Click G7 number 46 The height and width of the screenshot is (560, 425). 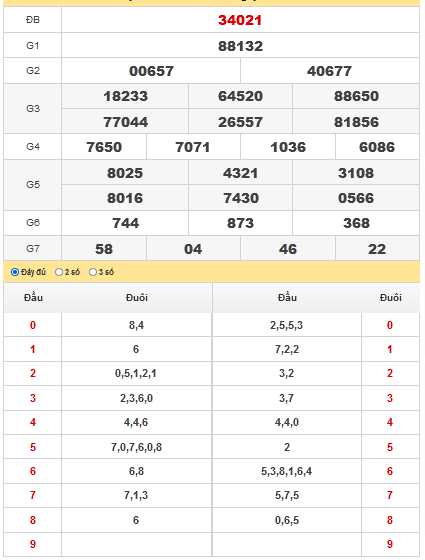[x=288, y=249]
